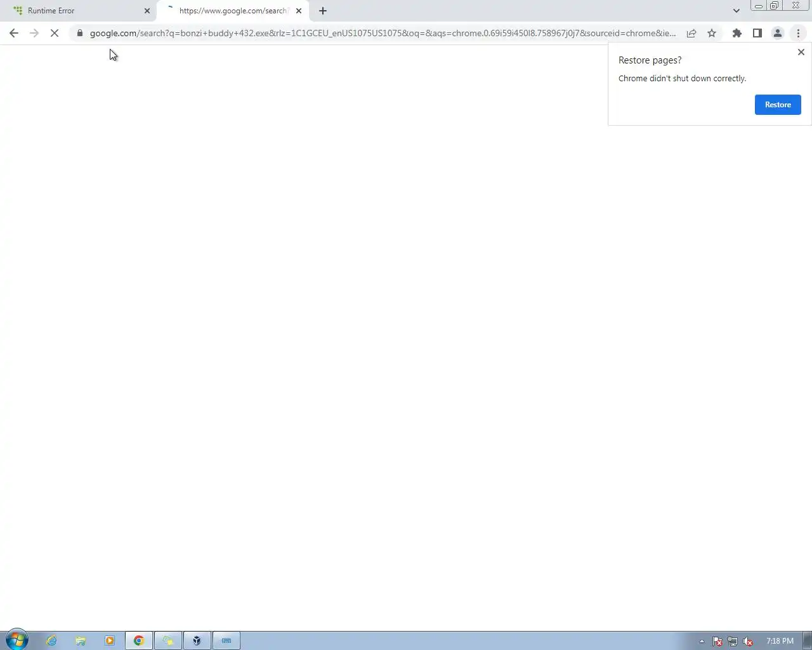Open the clock showing 7:18 PM
812x650 pixels.
(780, 641)
